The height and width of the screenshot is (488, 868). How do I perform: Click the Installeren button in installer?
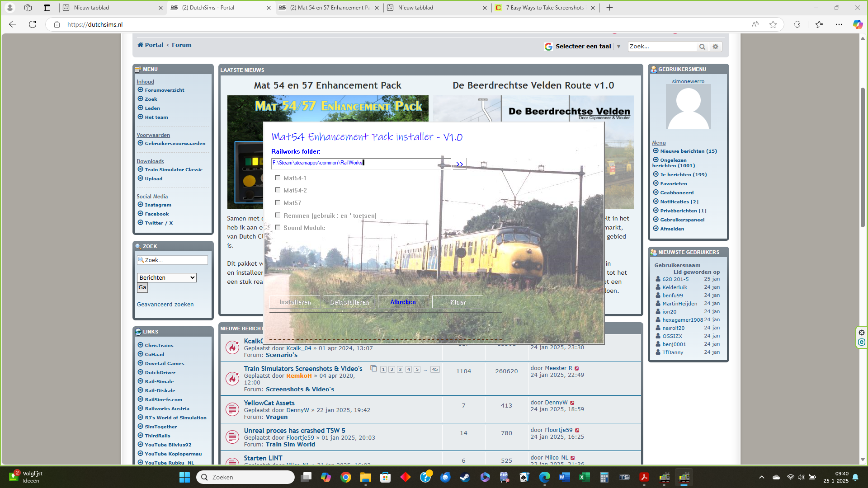295,302
